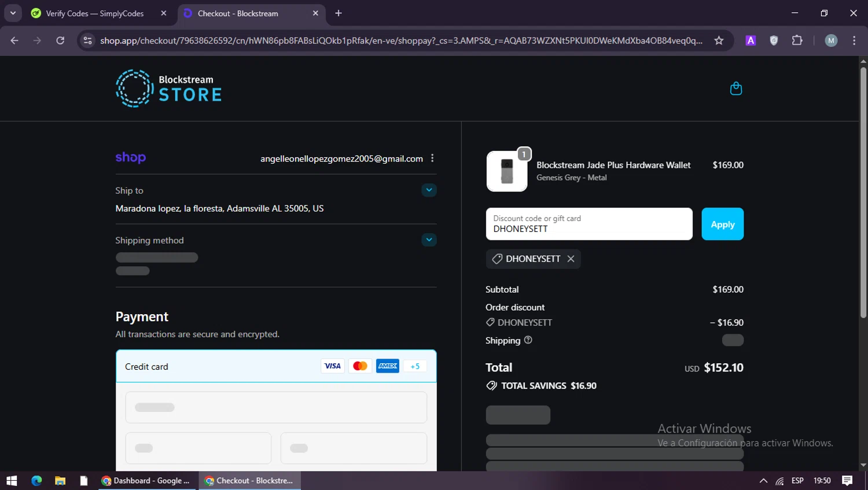Viewport: 868px width, 490px height.
Task: Expand the Ship to section
Action: (429, 190)
